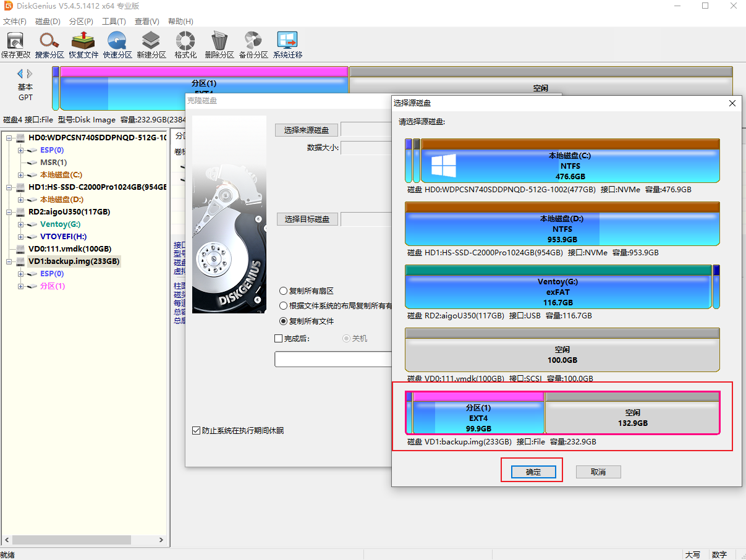Select 本地磁盘(C:) in disk tree
Screen dimensions: 746x560
(x=61, y=175)
